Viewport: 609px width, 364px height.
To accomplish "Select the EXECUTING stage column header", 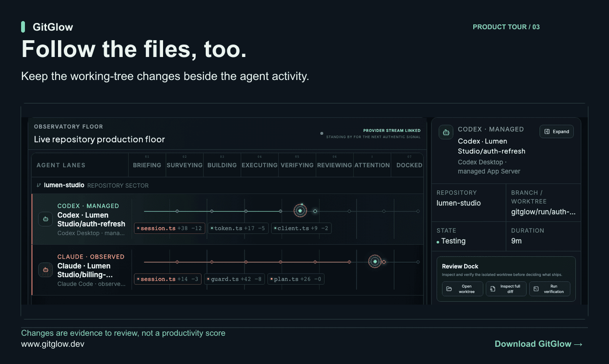I will point(259,165).
